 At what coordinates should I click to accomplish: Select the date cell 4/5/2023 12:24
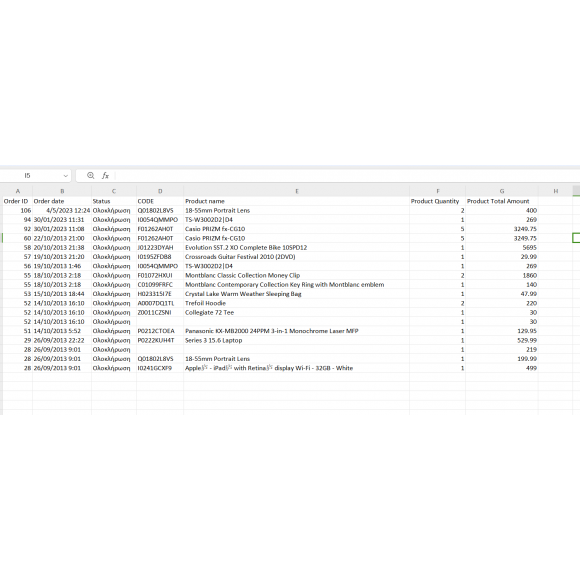tap(62, 210)
